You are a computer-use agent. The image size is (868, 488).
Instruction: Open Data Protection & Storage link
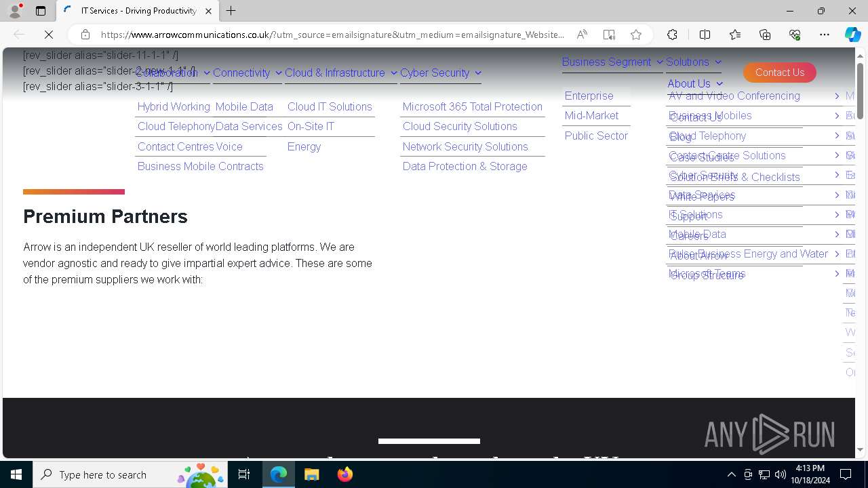[x=465, y=167]
